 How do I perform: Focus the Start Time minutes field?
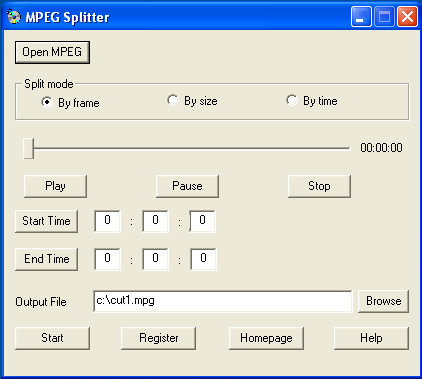coord(155,221)
